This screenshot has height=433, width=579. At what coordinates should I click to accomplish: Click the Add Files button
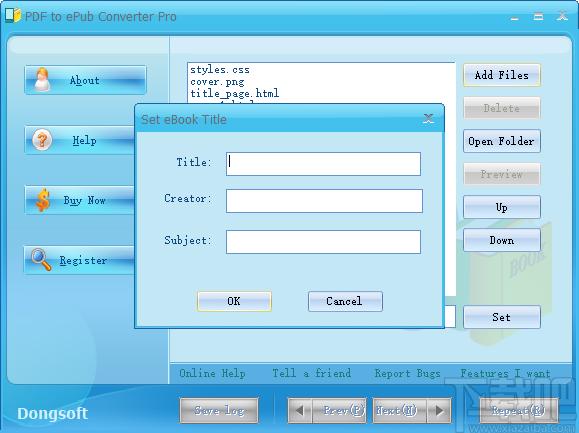click(x=502, y=75)
